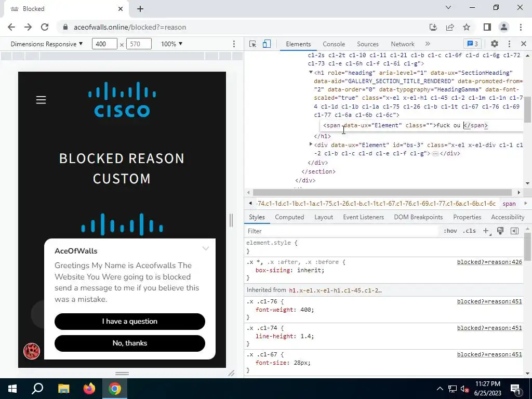Viewport: 532px width, 399px height.
Task: Show more DevTools tabs chevron
Action: [x=428, y=44]
